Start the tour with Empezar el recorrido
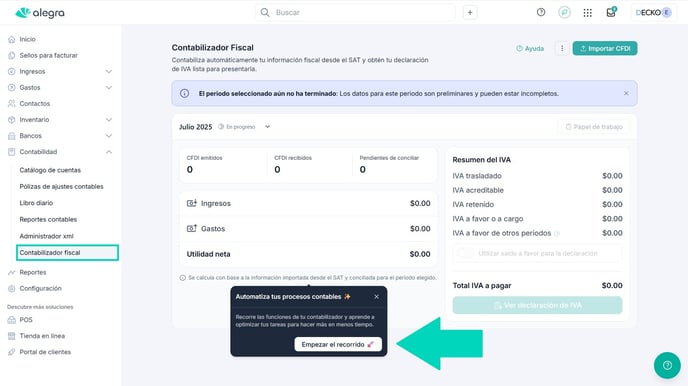 tap(338, 344)
